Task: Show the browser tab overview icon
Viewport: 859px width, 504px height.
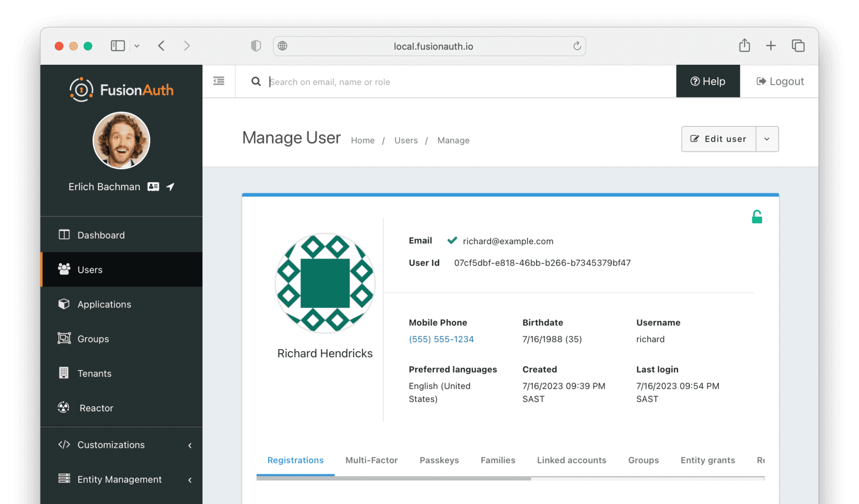Action: tap(798, 46)
